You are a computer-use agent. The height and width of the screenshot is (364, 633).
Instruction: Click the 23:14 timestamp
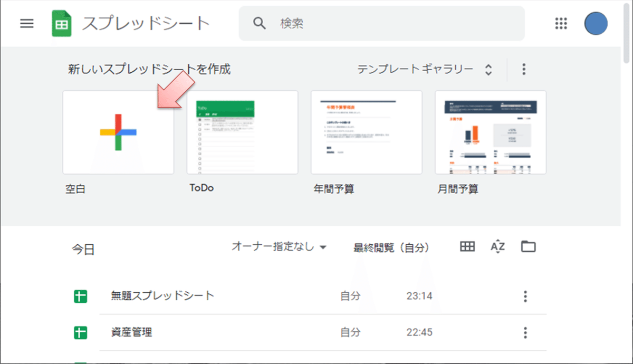click(419, 296)
